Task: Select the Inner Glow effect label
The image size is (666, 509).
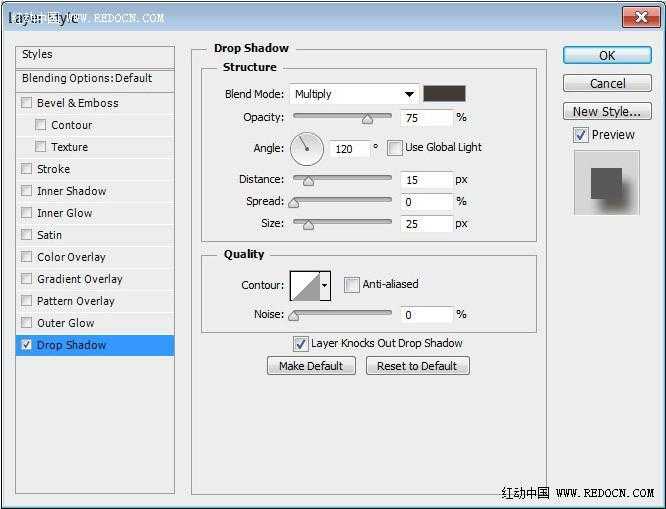Action: 65,213
